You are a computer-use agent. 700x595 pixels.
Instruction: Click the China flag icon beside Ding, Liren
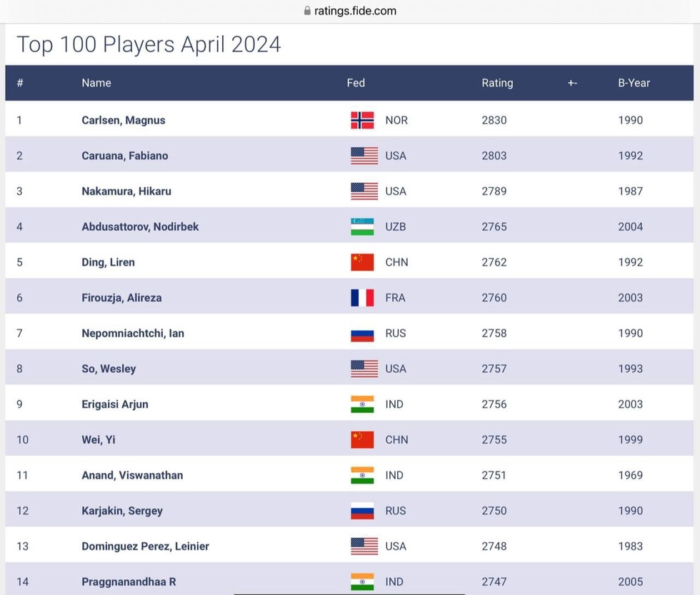click(362, 262)
